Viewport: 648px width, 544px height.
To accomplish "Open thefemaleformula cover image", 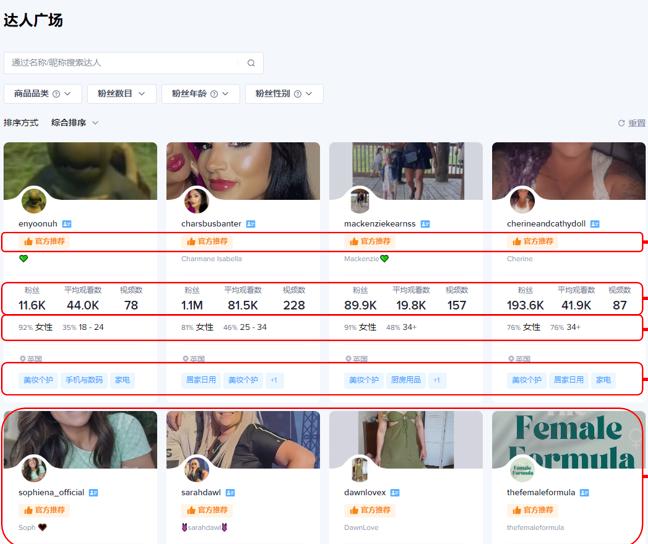I will pyautogui.click(x=569, y=439).
